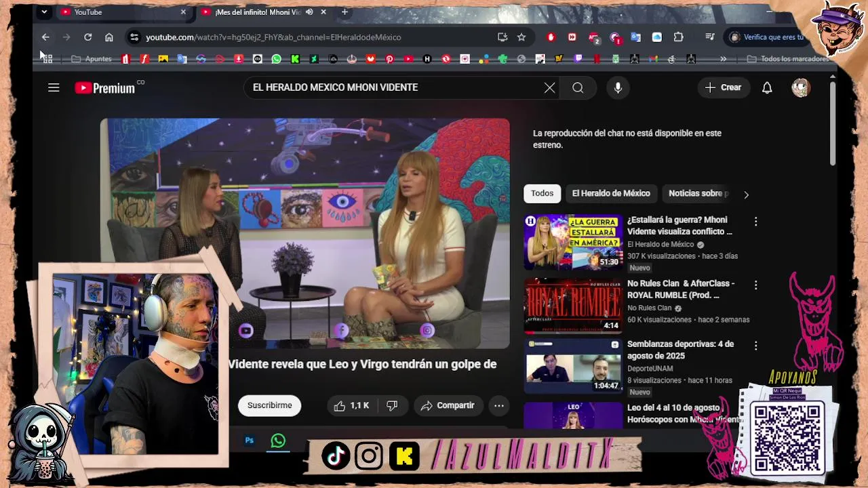Start voice search with microphone
Screen dimensions: 868x488
point(618,87)
